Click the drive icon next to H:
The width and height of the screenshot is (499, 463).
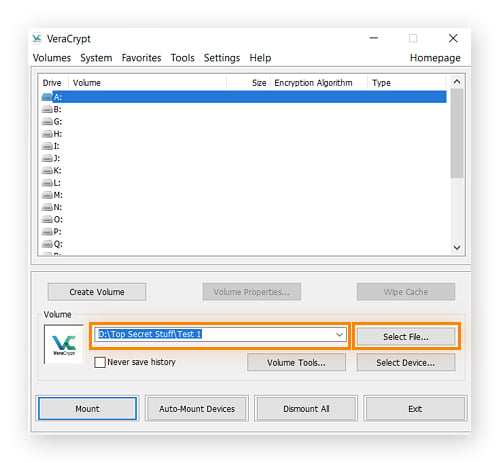coord(47,134)
